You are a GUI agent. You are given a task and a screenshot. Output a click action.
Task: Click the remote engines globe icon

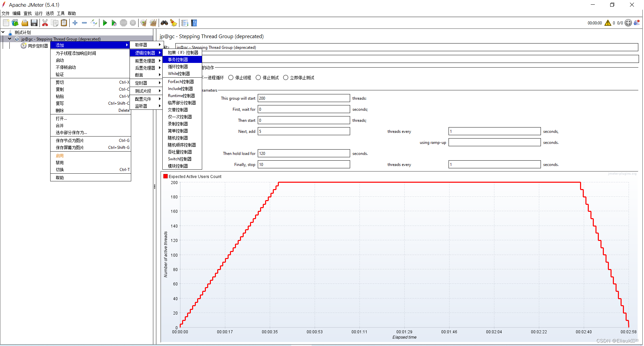point(628,23)
